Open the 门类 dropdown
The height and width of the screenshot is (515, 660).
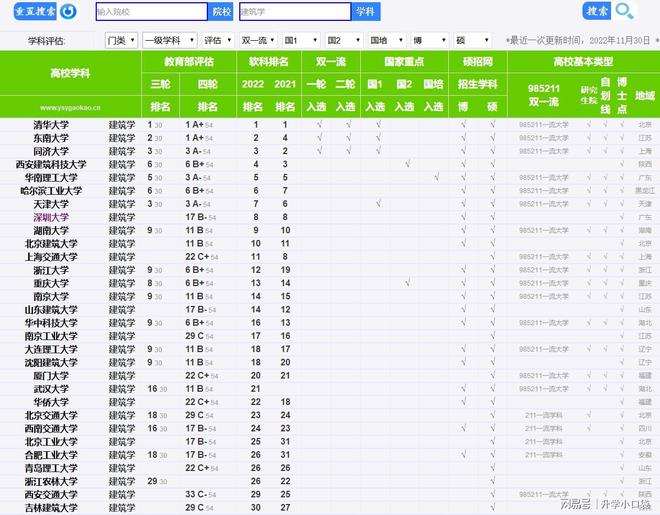(121, 40)
